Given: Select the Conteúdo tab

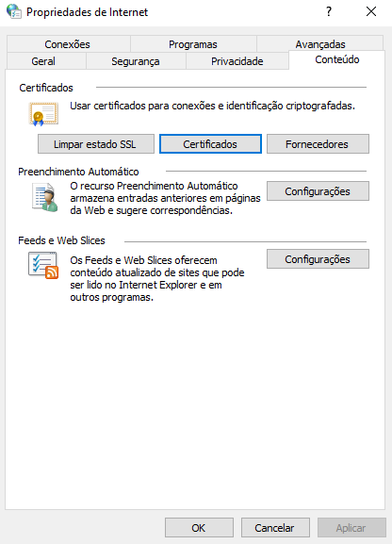Looking at the screenshot, I should click(336, 59).
